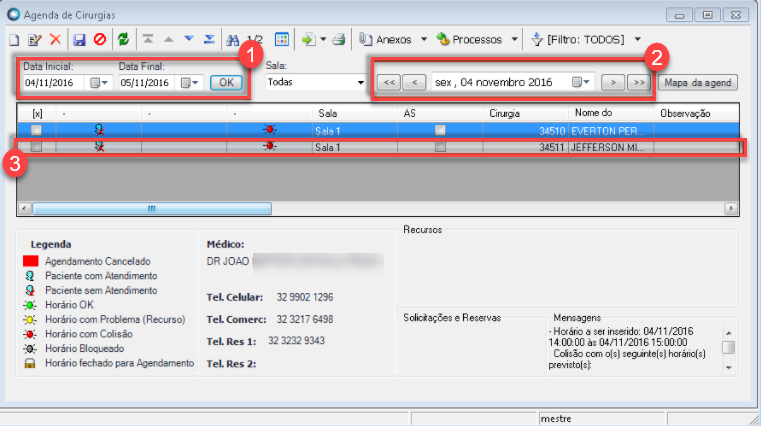This screenshot has height=426, width=761.
Task: Click the filter funnel icon
Action: click(536, 39)
